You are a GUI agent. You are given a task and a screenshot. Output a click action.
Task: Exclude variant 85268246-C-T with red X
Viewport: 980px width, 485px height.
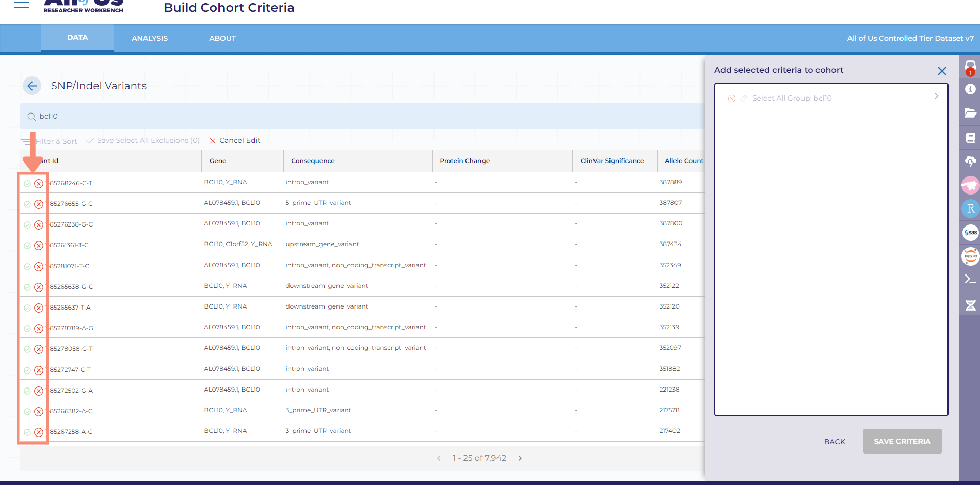pos(39,184)
